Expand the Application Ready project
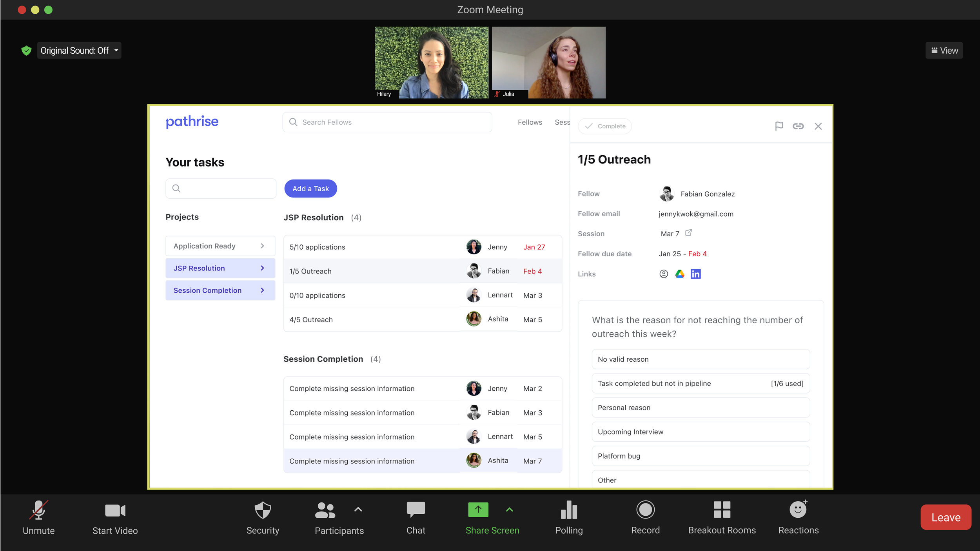Viewport: 980px width, 551px height. (x=220, y=246)
